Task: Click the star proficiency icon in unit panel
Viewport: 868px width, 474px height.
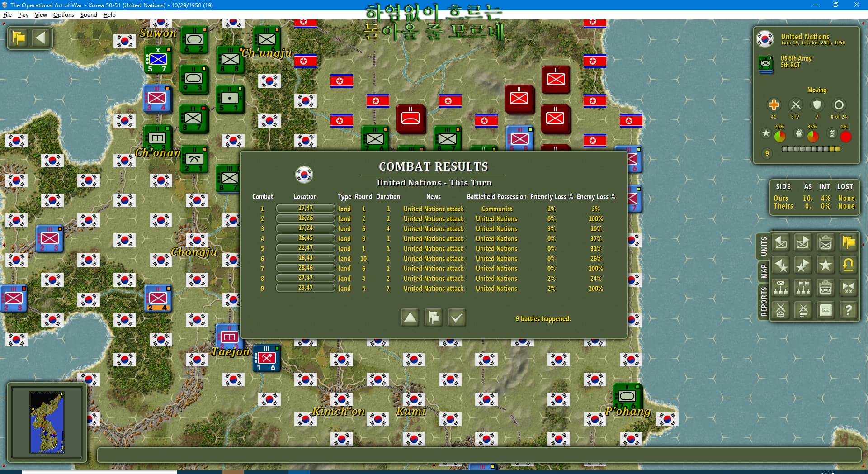Action: pos(766,133)
